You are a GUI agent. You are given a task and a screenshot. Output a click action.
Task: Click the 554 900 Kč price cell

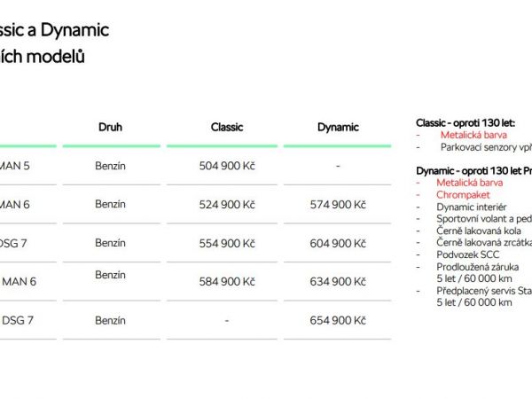pos(227,243)
